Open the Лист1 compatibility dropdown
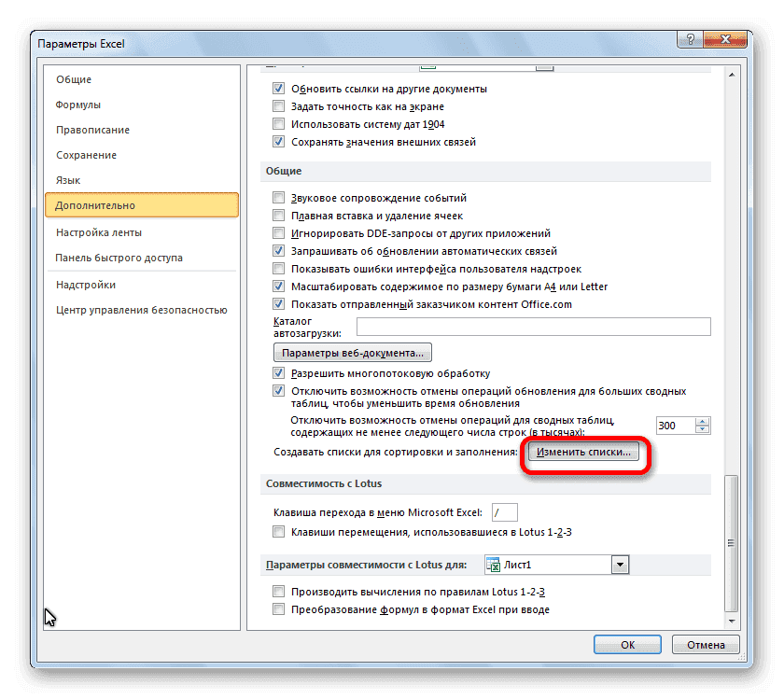The width and height of the screenshot is (784, 699). pyautogui.click(x=619, y=564)
